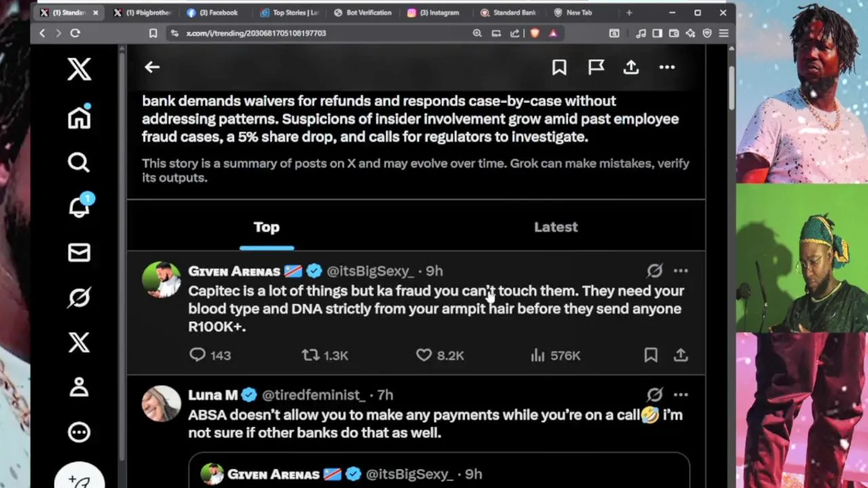Screen dimensions: 868x488
Task: Open Notifications bell in sidebar
Action: 79,207
